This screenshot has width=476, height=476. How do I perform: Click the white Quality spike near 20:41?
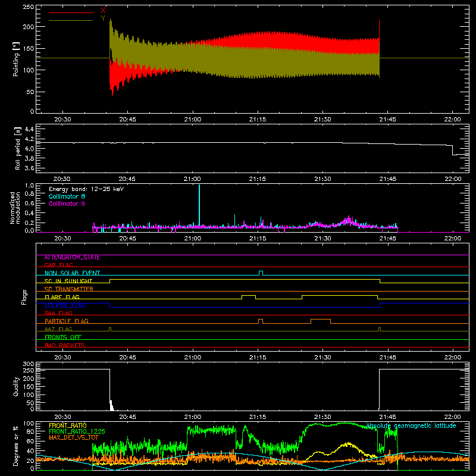[x=111, y=405]
